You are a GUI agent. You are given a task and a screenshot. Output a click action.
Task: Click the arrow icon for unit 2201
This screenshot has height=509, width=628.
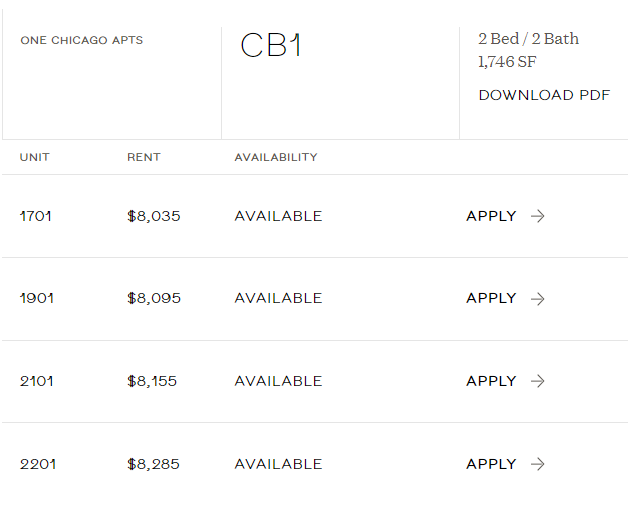click(537, 465)
